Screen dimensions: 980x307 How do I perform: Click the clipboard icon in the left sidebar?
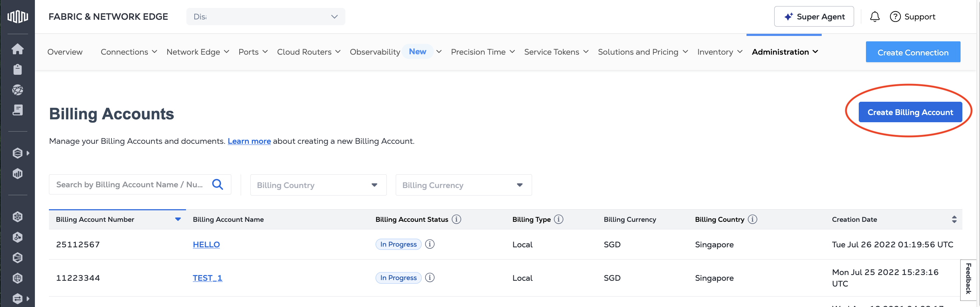coord(18,69)
